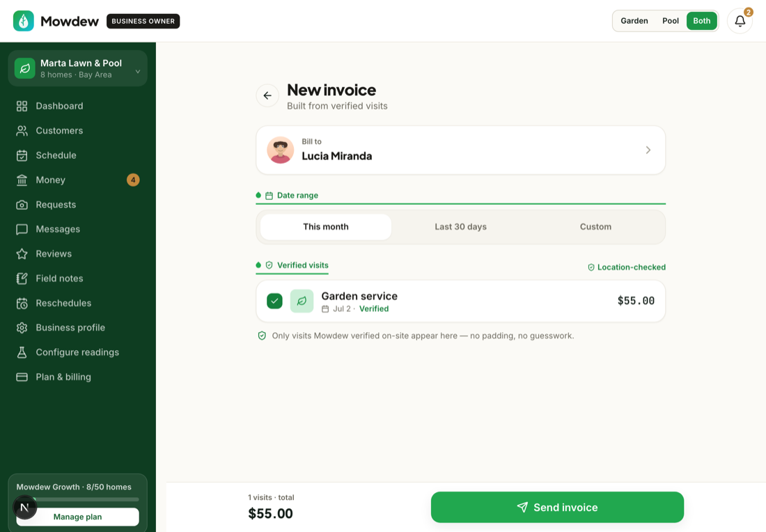Screen dimensions: 766x532
Task: Click the Requests camera icon
Action: click(22, 205)
